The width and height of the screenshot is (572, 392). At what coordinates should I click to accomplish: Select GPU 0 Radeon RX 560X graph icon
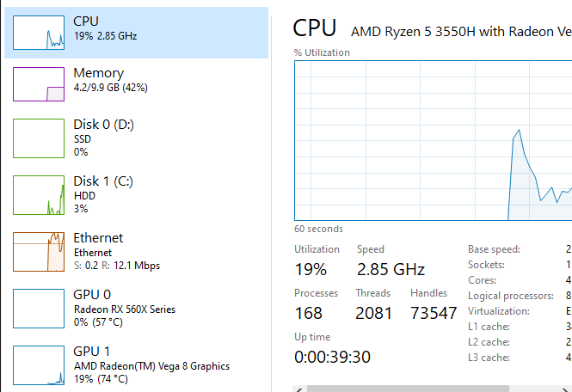click(39, 309)
